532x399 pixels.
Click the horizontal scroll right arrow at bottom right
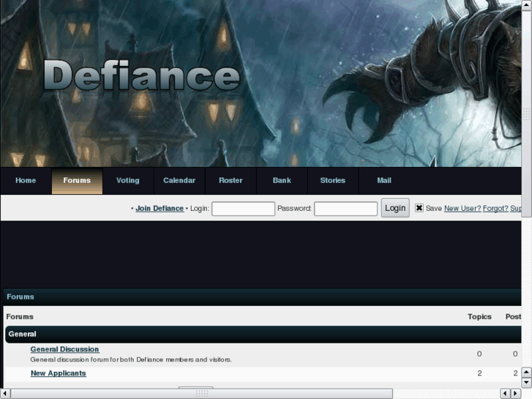[x=516, y=393]
